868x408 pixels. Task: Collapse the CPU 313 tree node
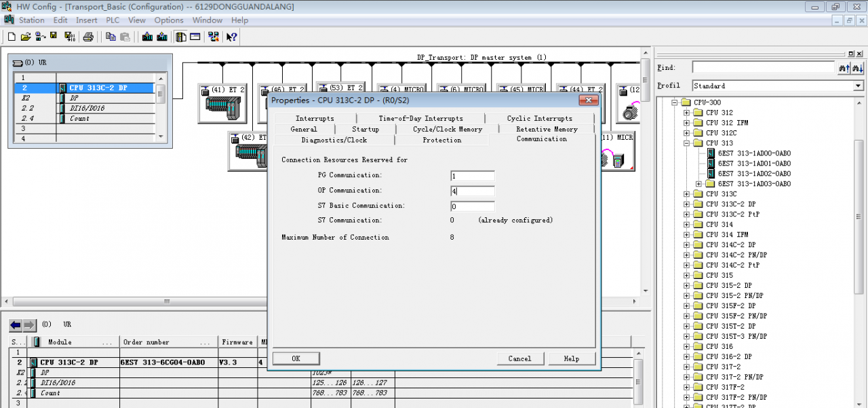686,143
